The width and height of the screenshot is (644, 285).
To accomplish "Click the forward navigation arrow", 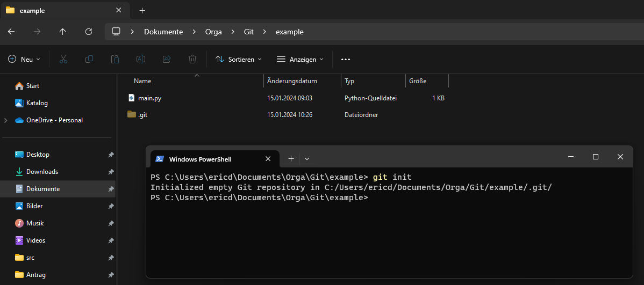I will [37, 32].
